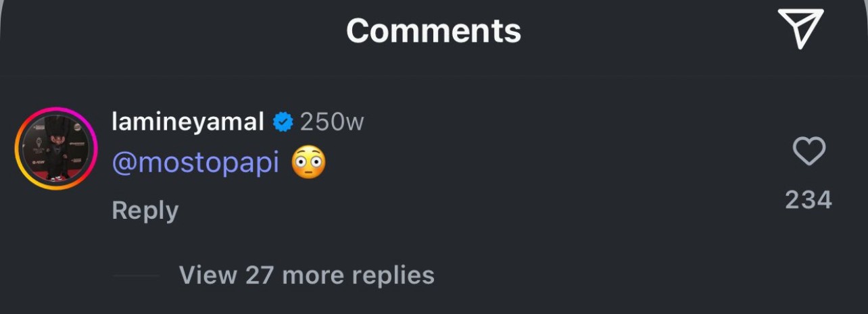
Task: Send the post using the top-right arrow icon
Action: [801, 29]
